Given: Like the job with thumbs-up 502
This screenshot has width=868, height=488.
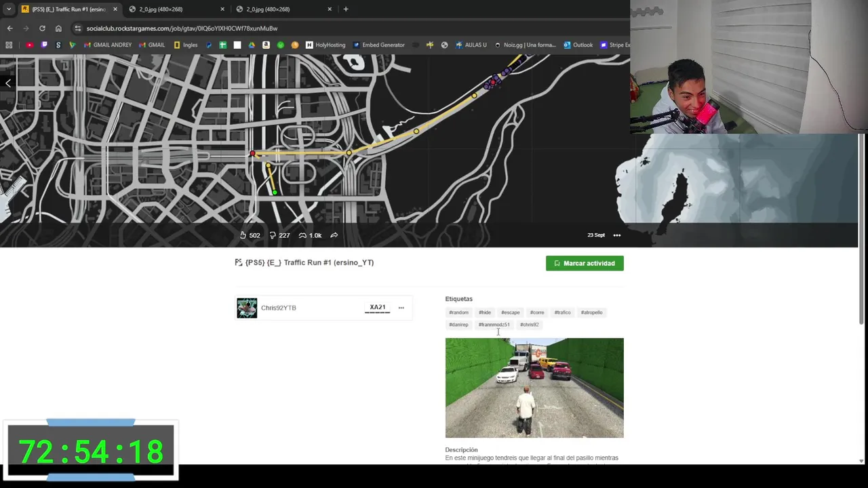Looking at the screenshot, I should tap(250, 235).
